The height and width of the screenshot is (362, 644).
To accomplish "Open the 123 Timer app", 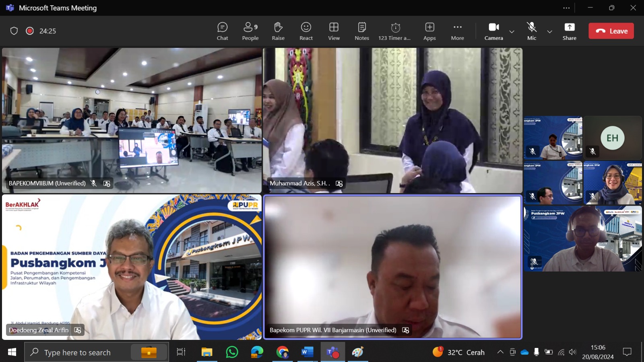I will click(394, 31).
